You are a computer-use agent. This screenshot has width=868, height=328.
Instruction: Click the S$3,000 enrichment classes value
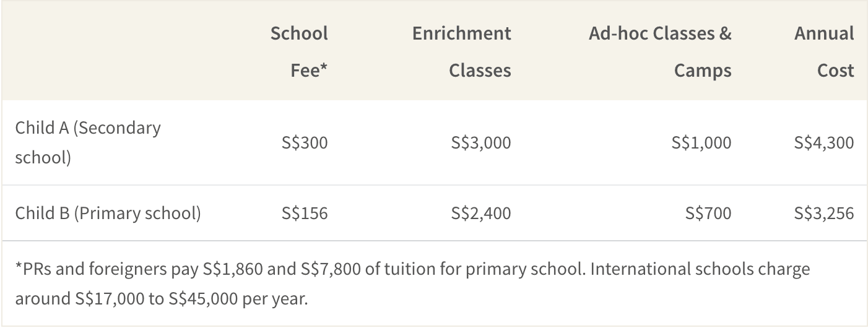pyautogui.click(x=481, y=143)
